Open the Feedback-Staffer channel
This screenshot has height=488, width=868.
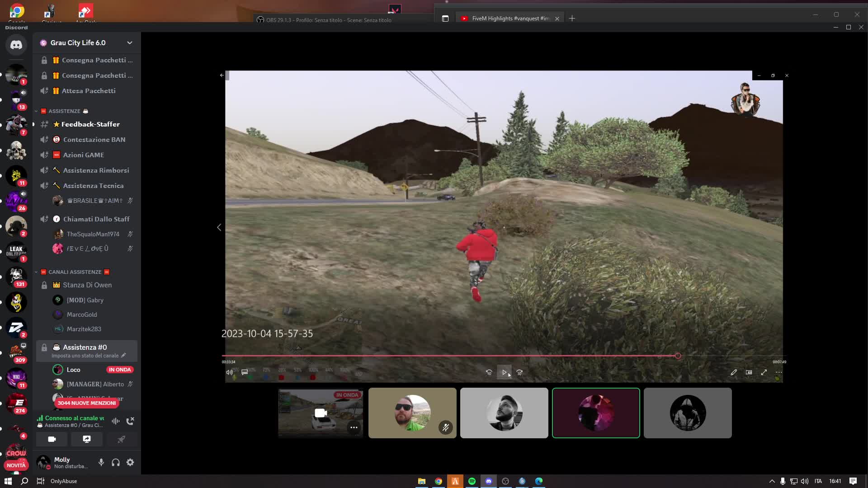pyautogui.click(x=90, y=124)
